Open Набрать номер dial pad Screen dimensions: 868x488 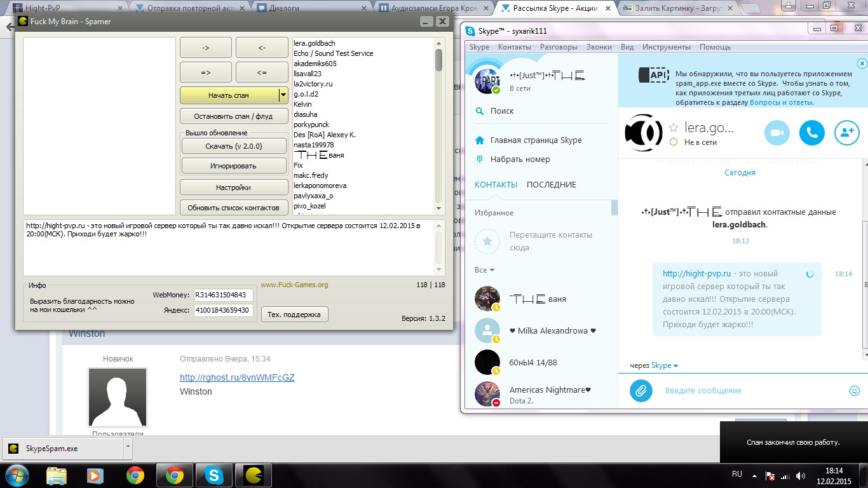point(520,159)
